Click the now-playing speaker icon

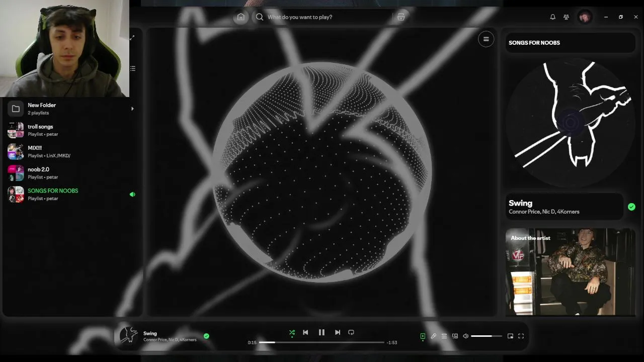(132, 194)
